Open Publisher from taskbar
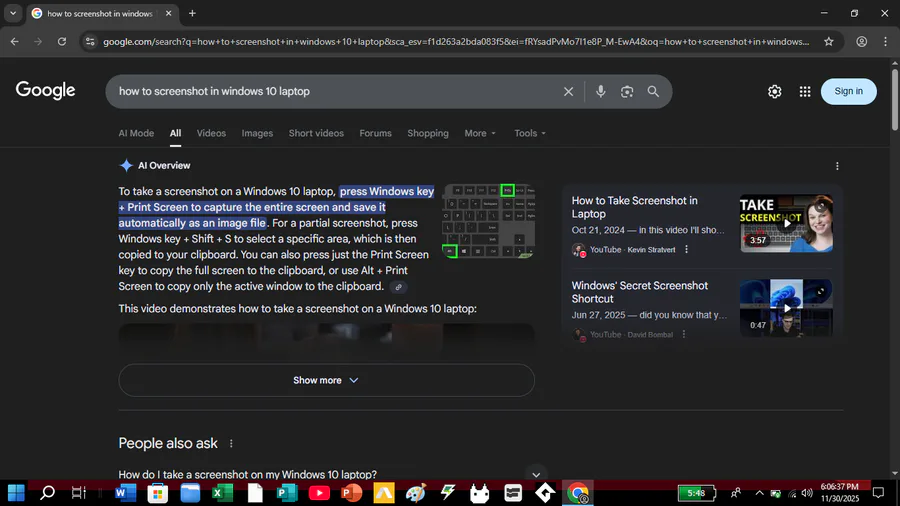Viewport: 900px width, 506px height. pos(287,493)
